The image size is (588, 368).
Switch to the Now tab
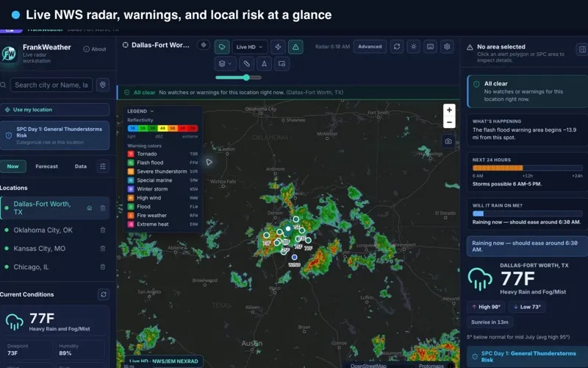(12, 166)
